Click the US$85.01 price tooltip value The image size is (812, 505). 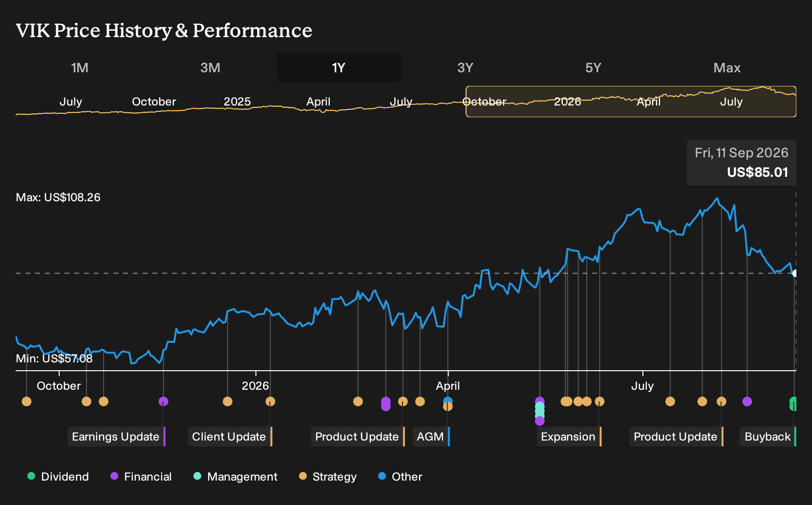757,172
